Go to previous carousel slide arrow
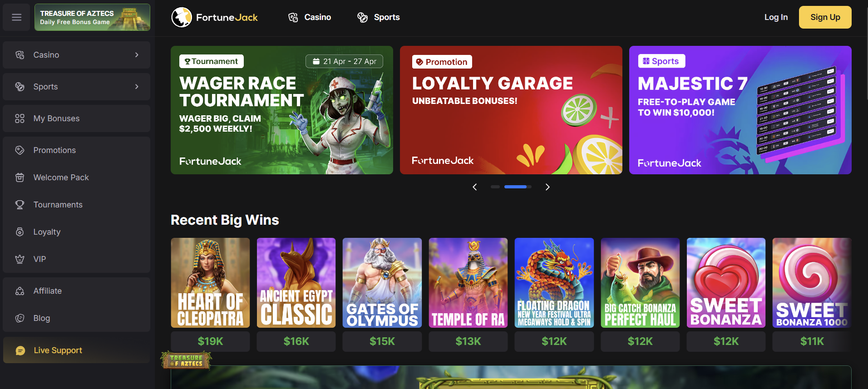Image resolution: width=868 pixels, height=389 pixels. click(x=475, y=187)
